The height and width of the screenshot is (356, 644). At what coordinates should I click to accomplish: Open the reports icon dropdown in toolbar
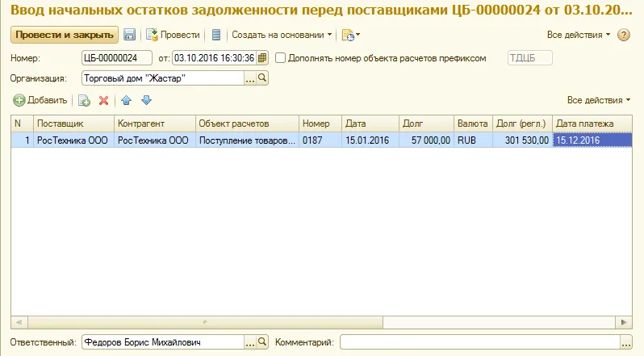351,35
